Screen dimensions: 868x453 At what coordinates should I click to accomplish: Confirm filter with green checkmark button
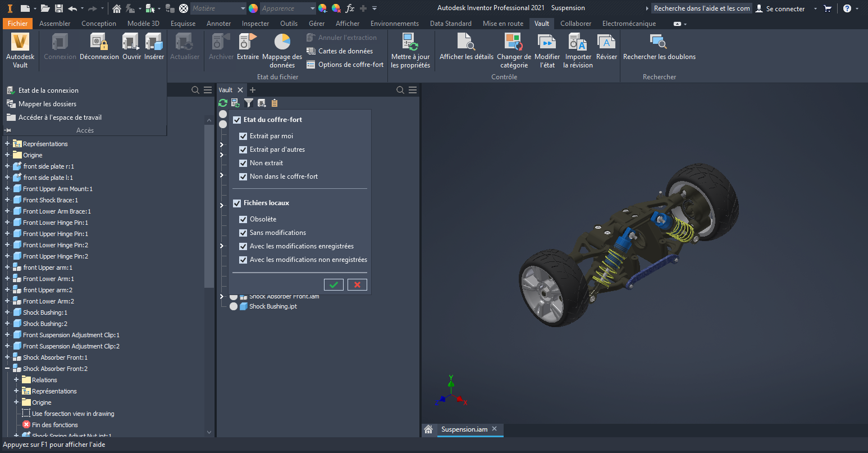coord(334,285)
